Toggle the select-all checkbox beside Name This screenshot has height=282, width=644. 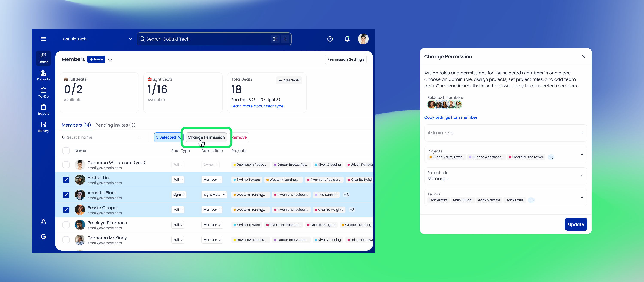[66, 151]
